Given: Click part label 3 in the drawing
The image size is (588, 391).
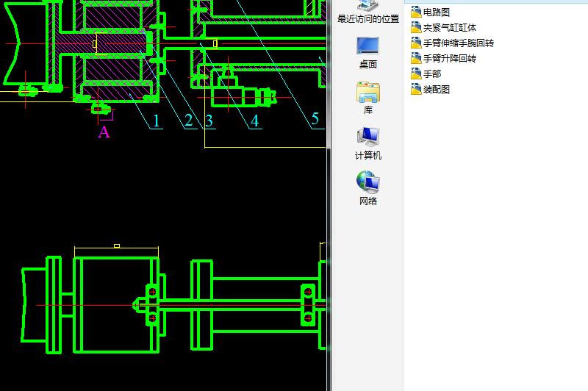Looking at the screenshot, I should pyautogui.click(x=209, y=121).
